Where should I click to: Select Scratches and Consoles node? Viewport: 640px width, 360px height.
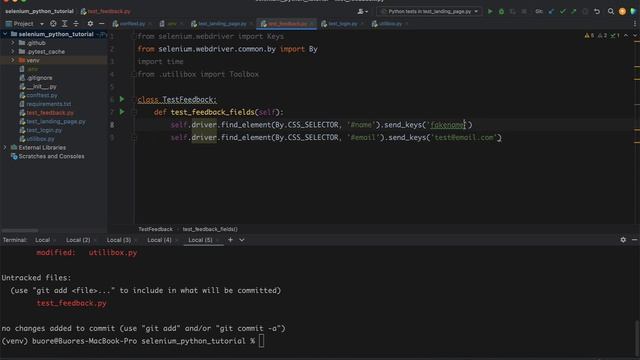[x=51, y=156]
